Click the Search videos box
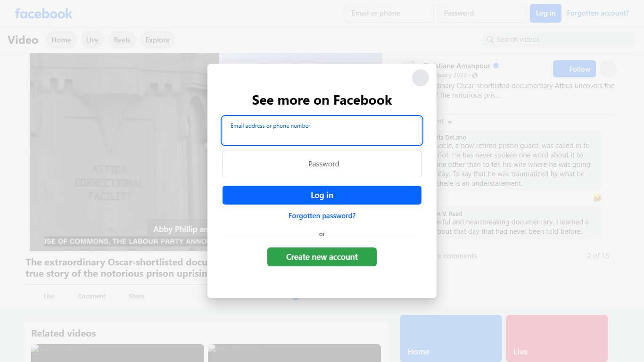Viewport: 644px width, 362px height. [x=559, y=40]
